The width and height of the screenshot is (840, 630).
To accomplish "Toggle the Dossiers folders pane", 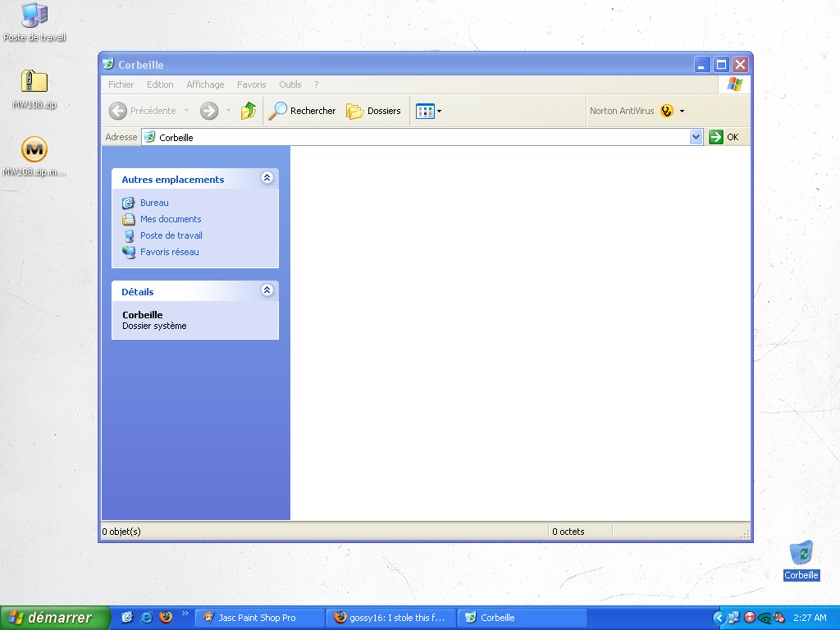I will (x=374, y=111).
